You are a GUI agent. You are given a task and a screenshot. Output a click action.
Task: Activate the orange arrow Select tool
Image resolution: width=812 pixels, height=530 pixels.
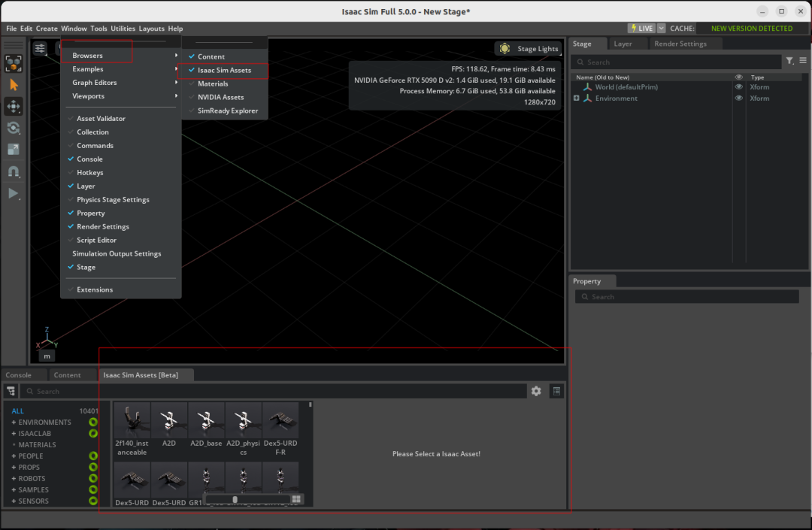click(x=14, y=85)
